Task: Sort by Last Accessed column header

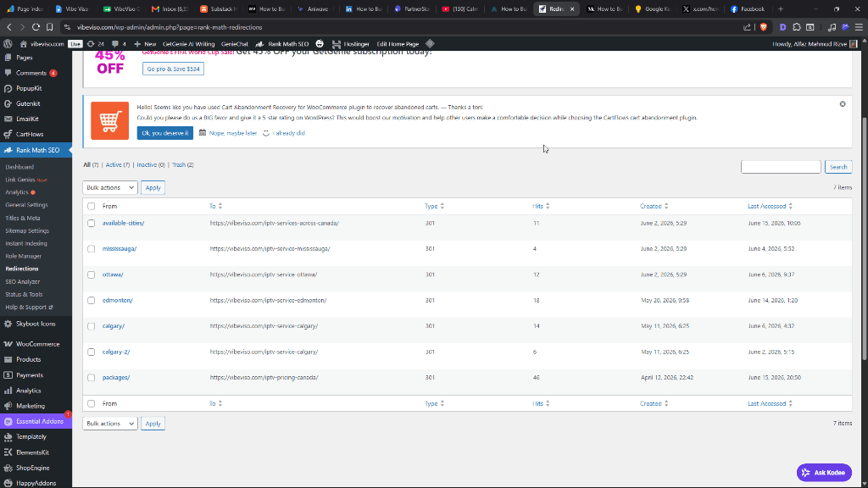Action: point(770,206)
